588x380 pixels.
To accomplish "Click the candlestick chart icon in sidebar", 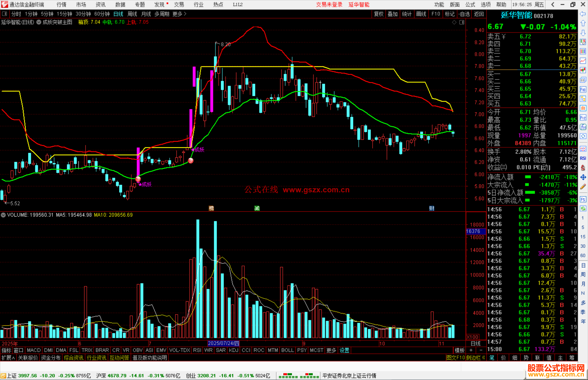I will [x=583, y=70].
